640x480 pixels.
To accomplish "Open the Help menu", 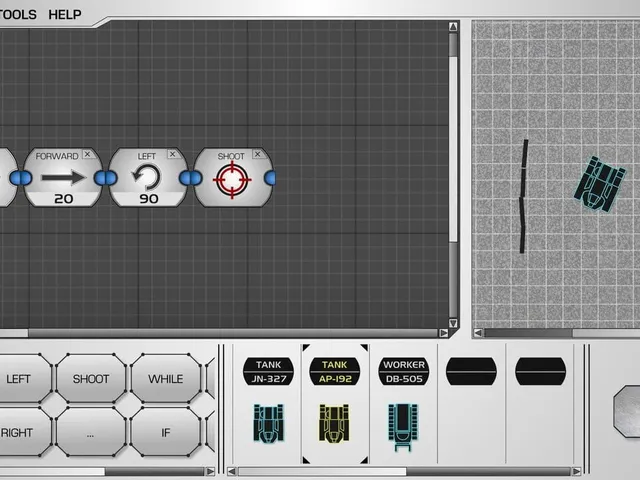I will pos(64,15).
